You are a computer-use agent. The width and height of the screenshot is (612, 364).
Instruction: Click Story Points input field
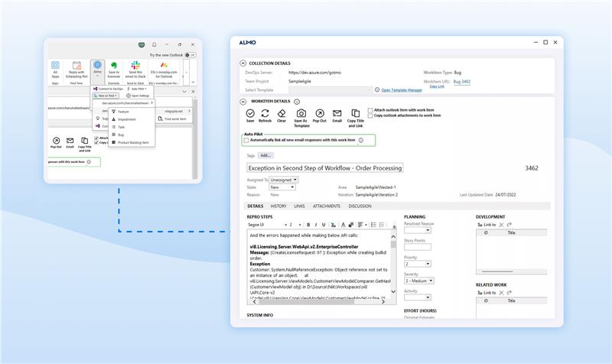(418, 247)
